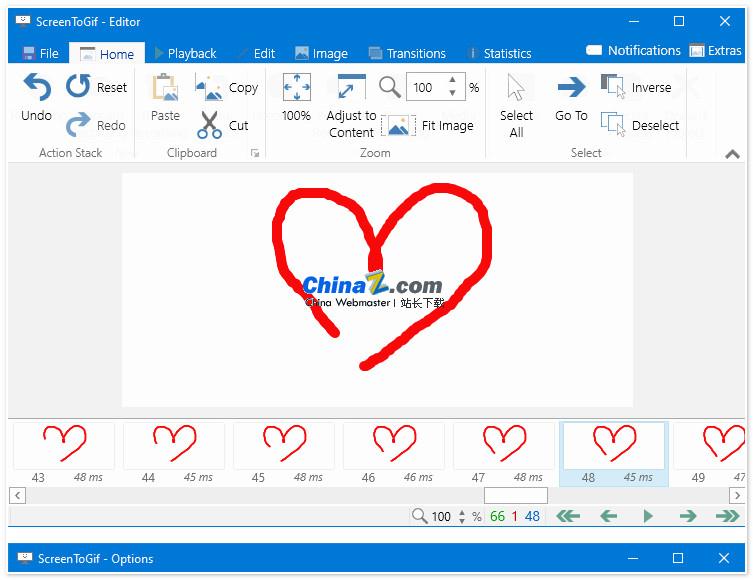Open the Playback tab
753x580 pixels.
coord(185,53)
